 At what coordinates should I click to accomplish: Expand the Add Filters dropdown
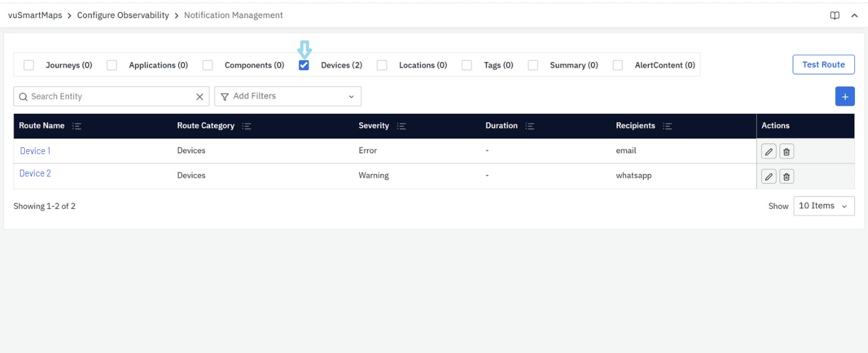pos(287,96)
